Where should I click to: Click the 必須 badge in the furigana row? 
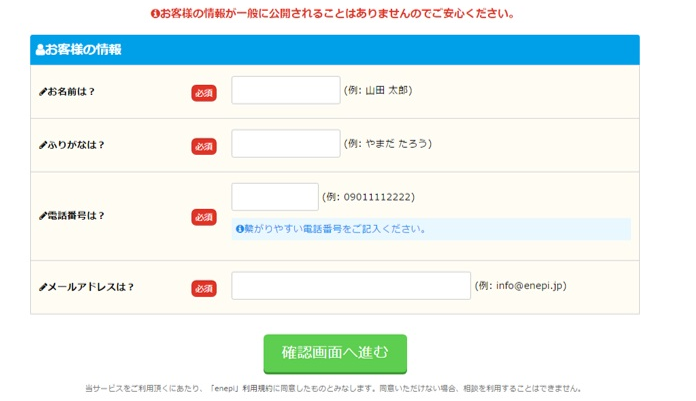click(x=204, y=146)
